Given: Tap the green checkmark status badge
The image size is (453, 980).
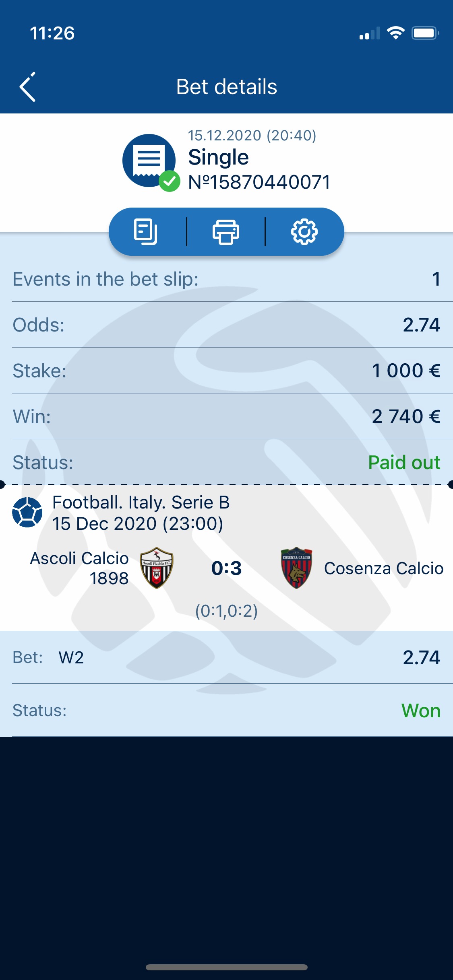Looking at the screenshot, I should 170,181.
